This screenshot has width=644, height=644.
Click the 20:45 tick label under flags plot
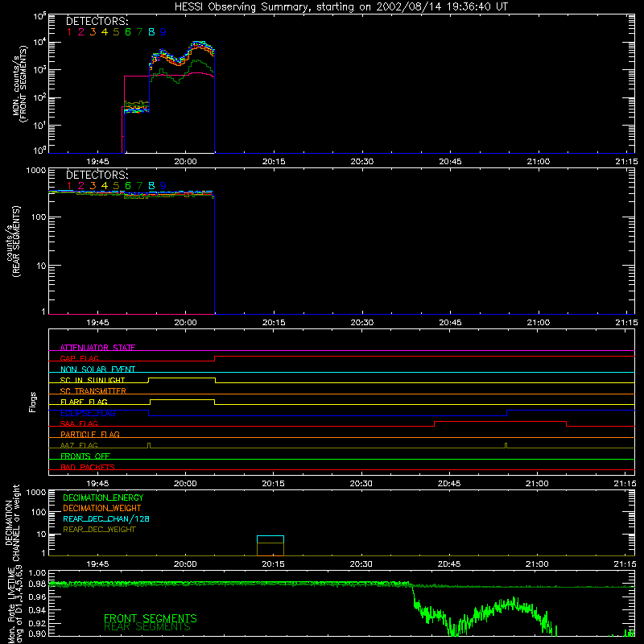pos(449,484)
